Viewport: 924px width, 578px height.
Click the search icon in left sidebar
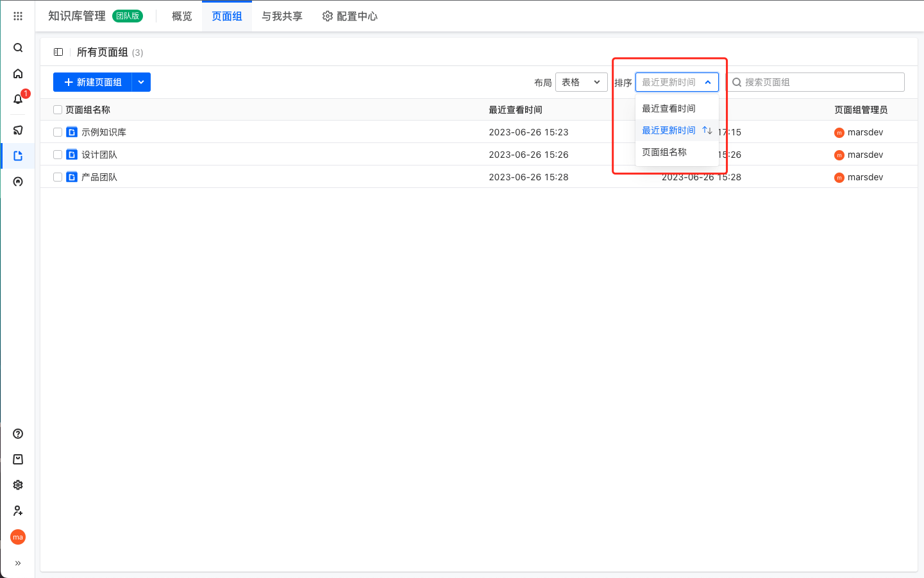coord(18,47)
